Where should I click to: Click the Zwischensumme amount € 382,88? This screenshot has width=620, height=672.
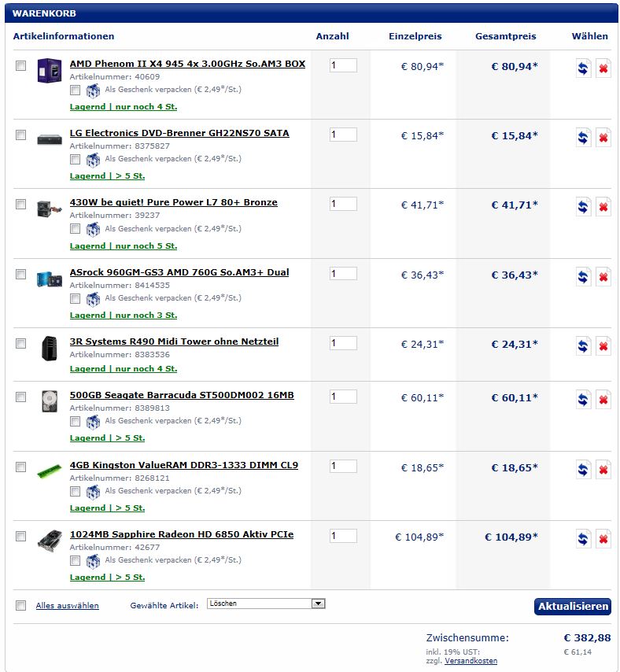587,638
